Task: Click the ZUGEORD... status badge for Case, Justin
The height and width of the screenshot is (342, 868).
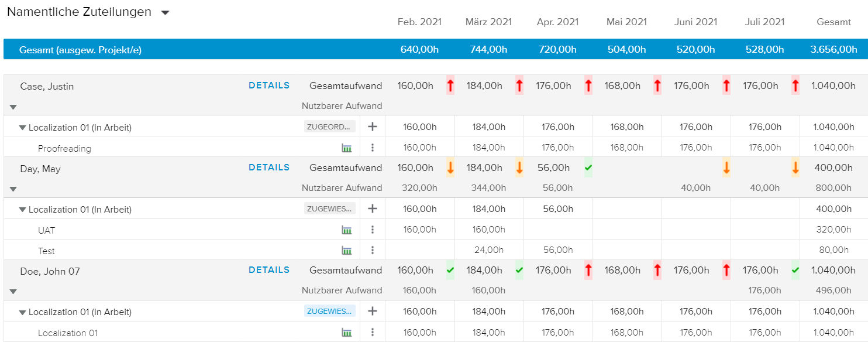Action: pos(330,126)
